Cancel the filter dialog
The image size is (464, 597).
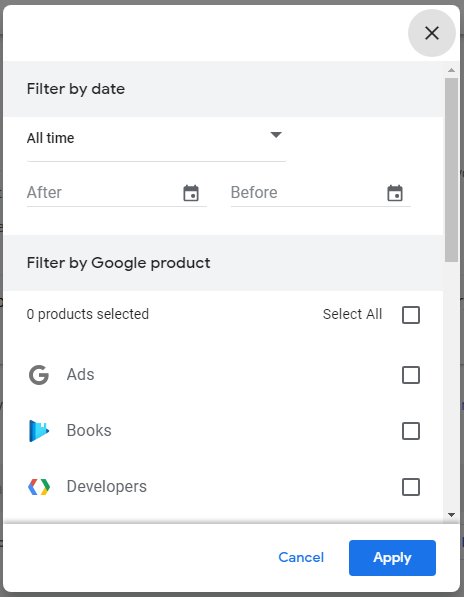point(301,557)
